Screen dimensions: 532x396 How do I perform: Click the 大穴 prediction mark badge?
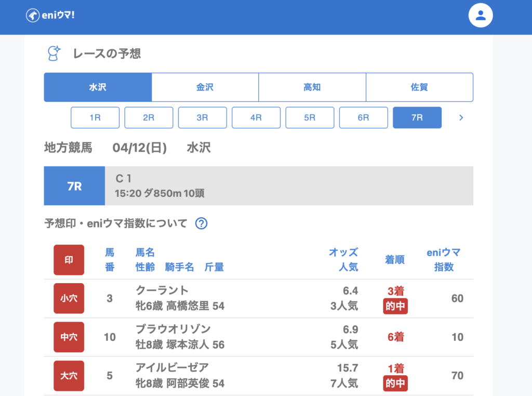pos(69,376)
